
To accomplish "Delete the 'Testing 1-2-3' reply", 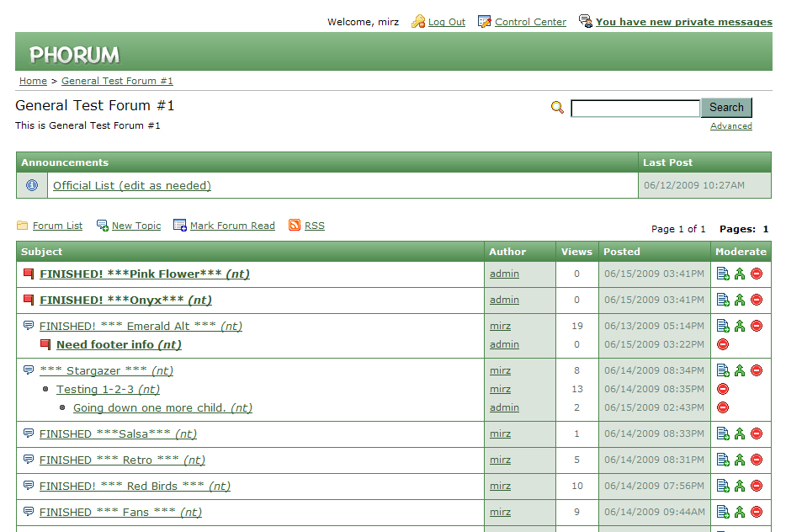I will pos(723,389).
